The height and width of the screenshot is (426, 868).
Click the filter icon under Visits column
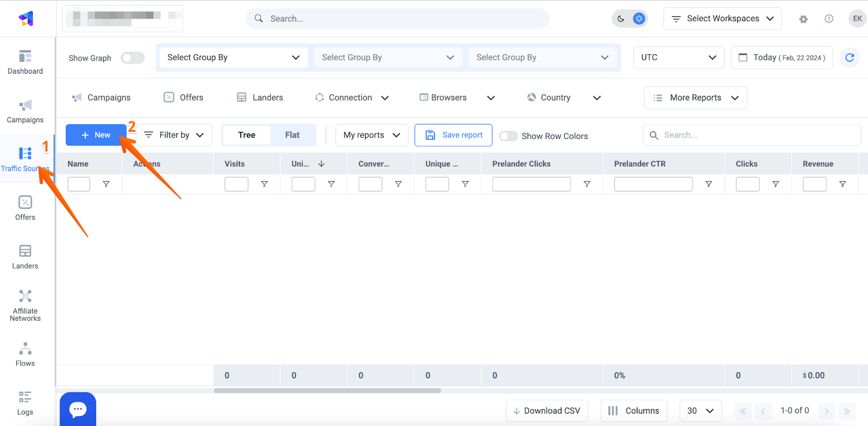pos(264,185)
